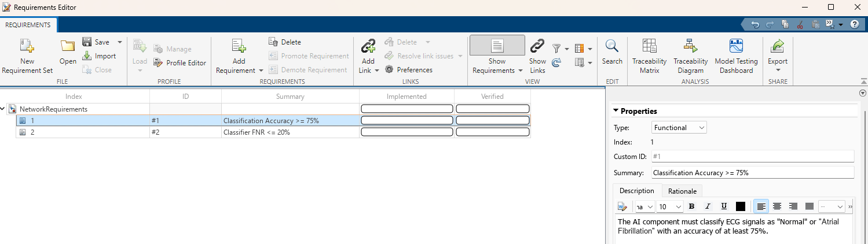
Task: Expand the Add Link dropdown arrow
Action: [376, 71]
